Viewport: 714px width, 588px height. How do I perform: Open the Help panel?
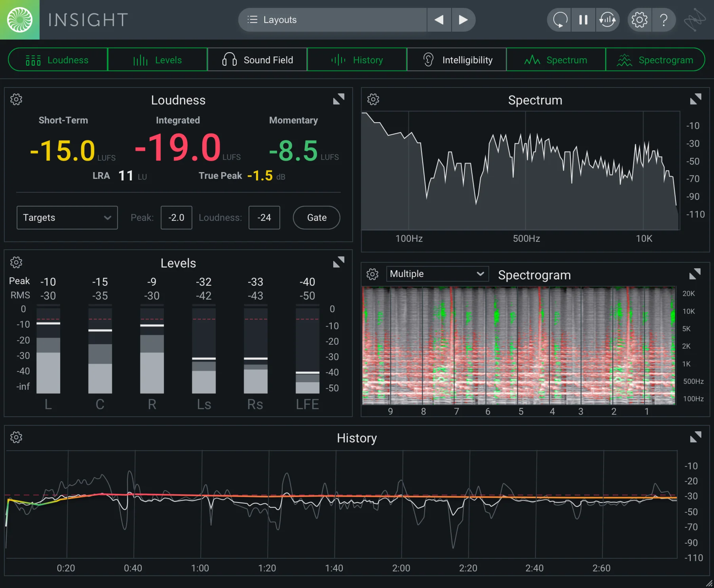(x=664, y=19)
